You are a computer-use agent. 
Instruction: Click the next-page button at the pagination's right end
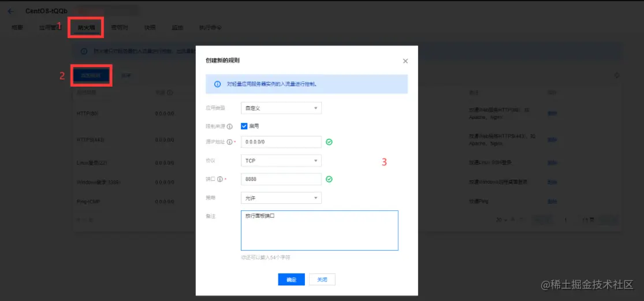[609, 220]
